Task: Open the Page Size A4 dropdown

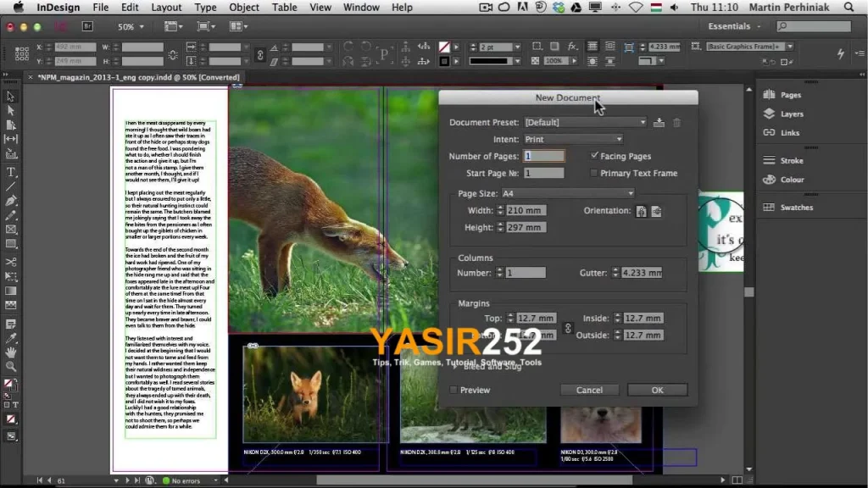Action: click(568, 193)
